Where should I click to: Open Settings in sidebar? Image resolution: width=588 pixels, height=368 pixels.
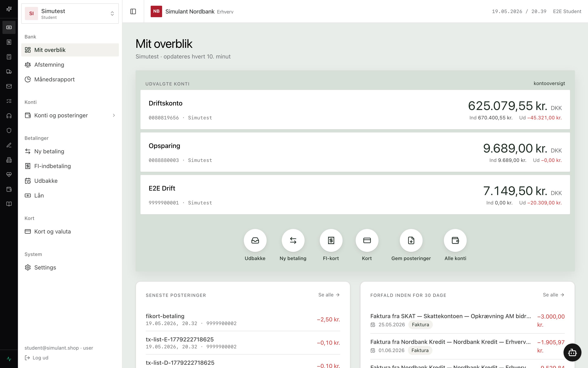click(x=70, y=267)
